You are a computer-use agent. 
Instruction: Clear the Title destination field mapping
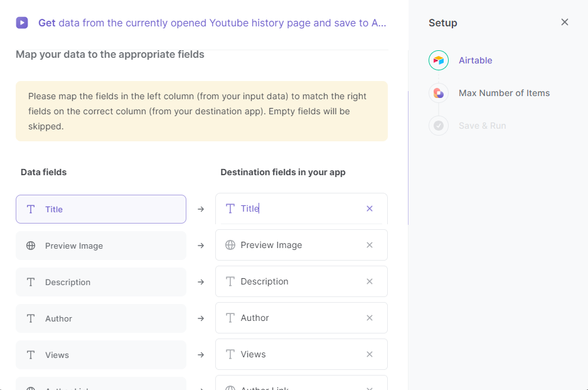pos(370,209)
